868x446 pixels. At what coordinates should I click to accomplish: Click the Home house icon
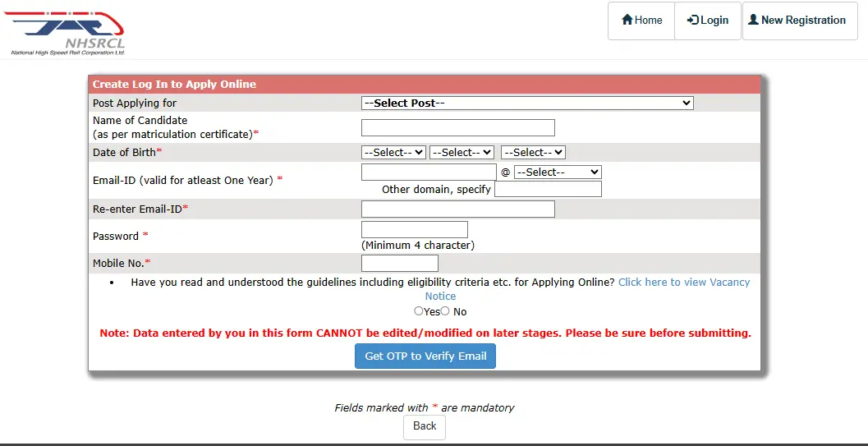[627, 20]
